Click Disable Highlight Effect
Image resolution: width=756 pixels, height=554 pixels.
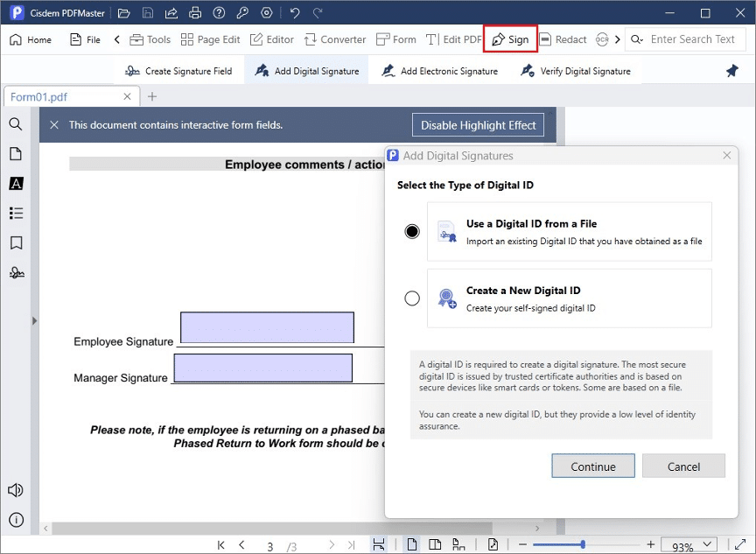point(478,124)
